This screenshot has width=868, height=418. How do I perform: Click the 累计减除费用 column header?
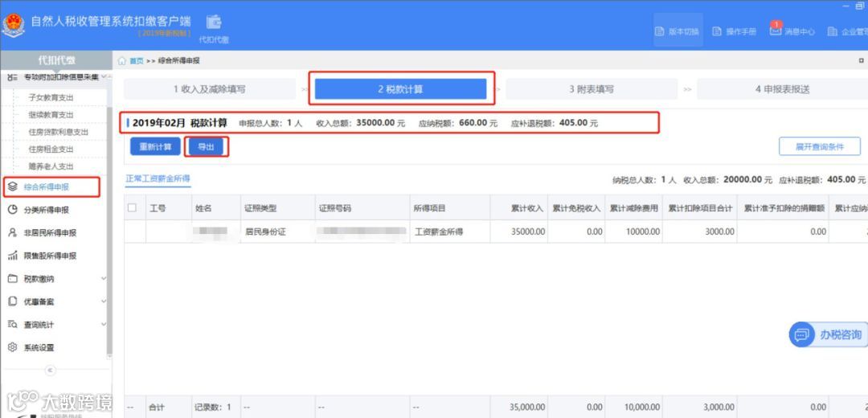pos(633,208)
